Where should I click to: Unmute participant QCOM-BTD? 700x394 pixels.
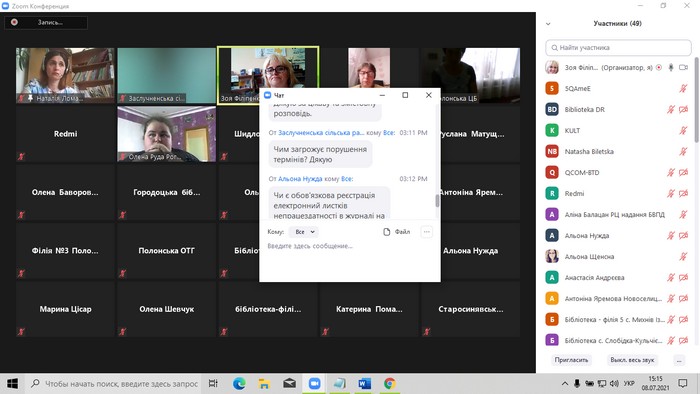click(671, 172)
